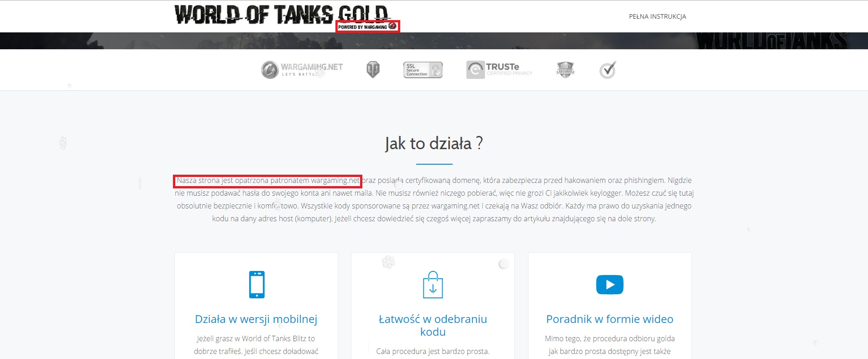Click the World of Tanks shield emblem
Viewport: 868px width, 359px height.
pos(373,70)
